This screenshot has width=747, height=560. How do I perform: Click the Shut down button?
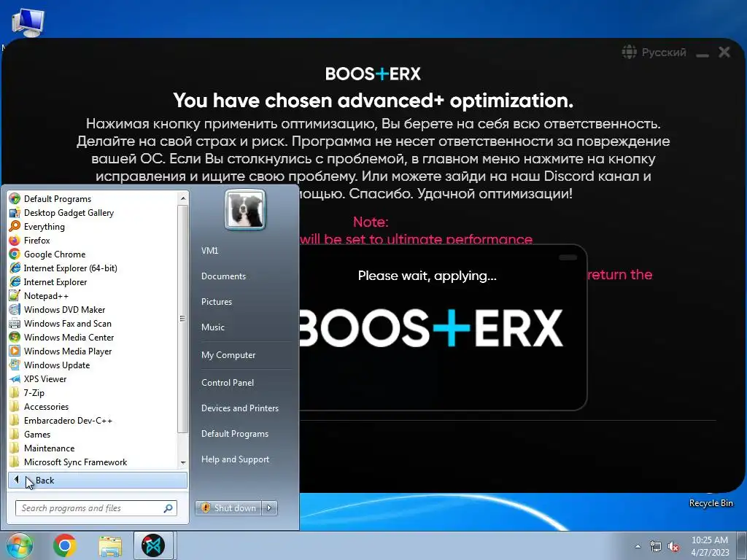pyautogui.click(x=228, y=507)
